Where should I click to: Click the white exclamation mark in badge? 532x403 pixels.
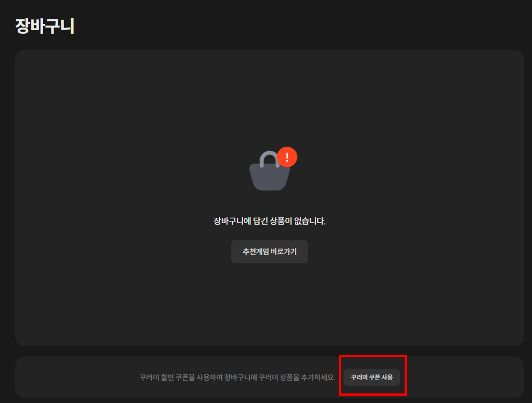287,157
